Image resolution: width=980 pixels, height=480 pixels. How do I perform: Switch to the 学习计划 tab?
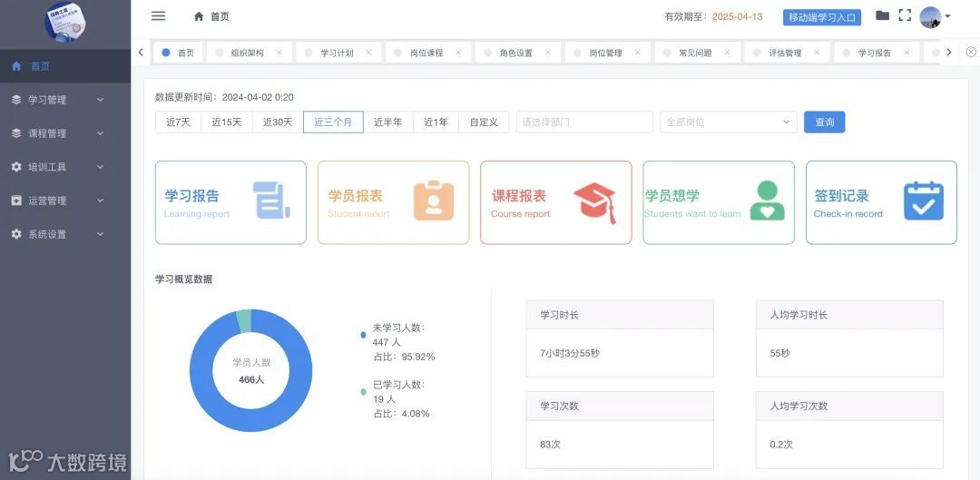pos(337,54)
